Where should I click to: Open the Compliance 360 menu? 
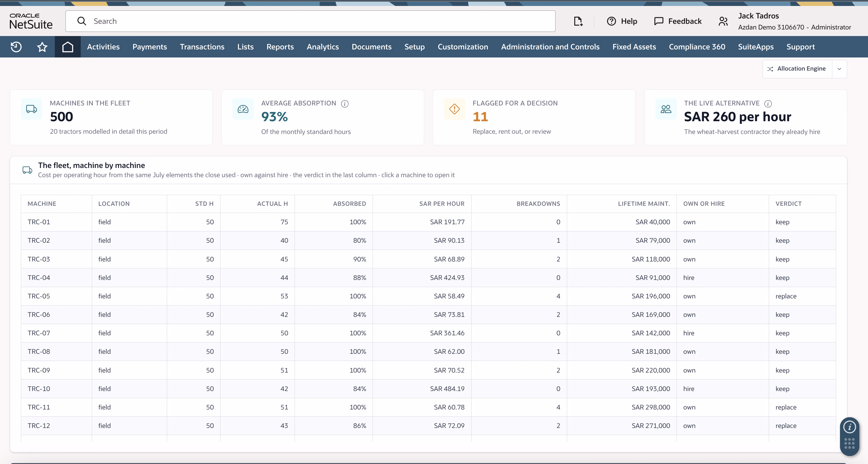click(x=697, y=47)
